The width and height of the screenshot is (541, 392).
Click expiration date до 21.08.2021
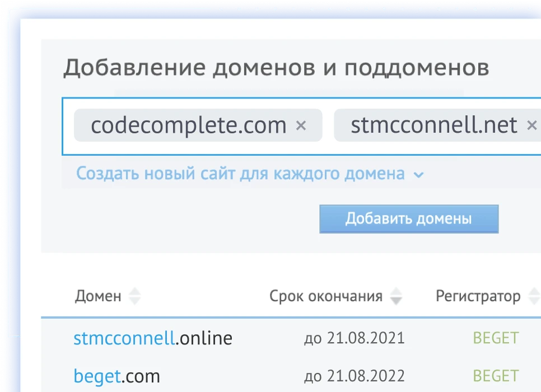(355, 338)
